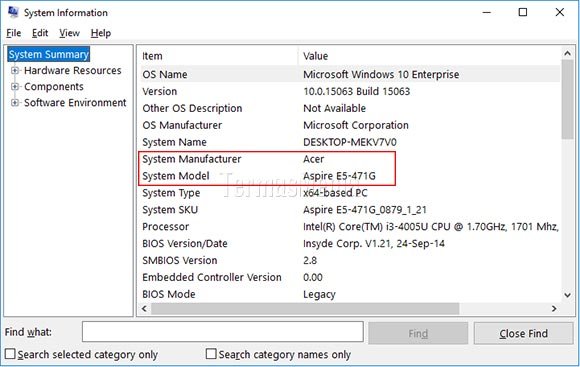Click the horizontal scrollbar thumb
580x367 pixels.
(305, 308)
